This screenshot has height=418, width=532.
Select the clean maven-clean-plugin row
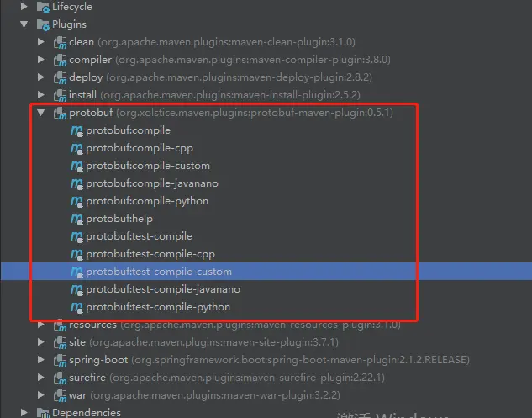tap(212, 42)
